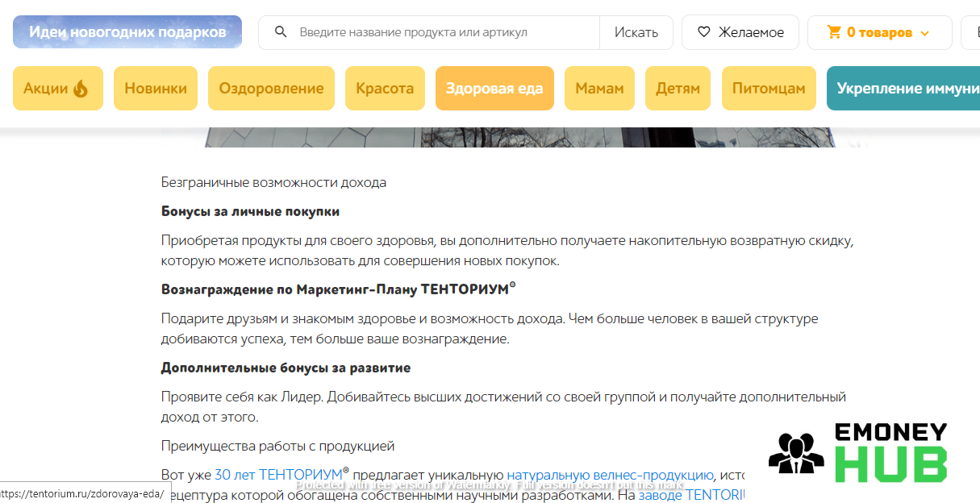Open the Укрепление иммунитета category
Image resolution: width=980 pixels, height=503 pixels.
point(903,89)
